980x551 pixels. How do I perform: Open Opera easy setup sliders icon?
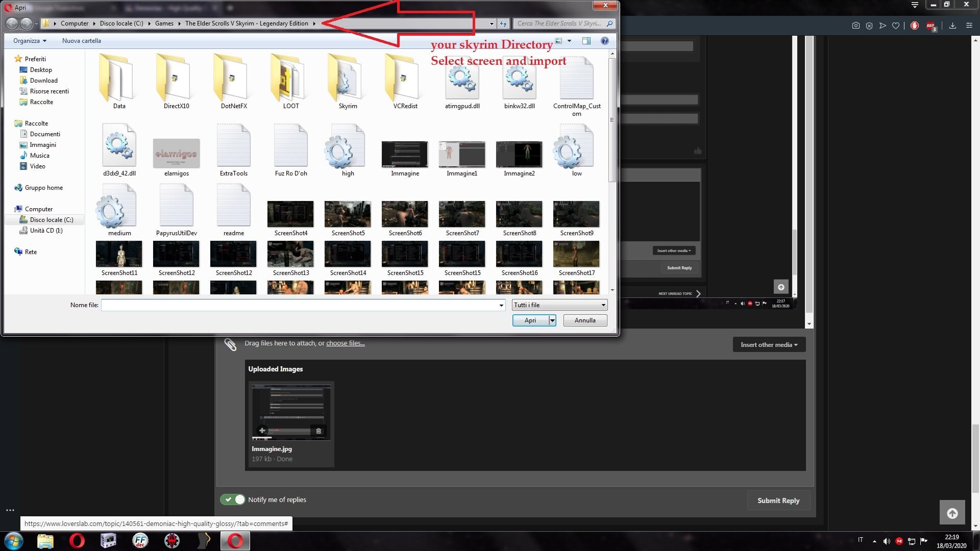click(x=969, y=26)
